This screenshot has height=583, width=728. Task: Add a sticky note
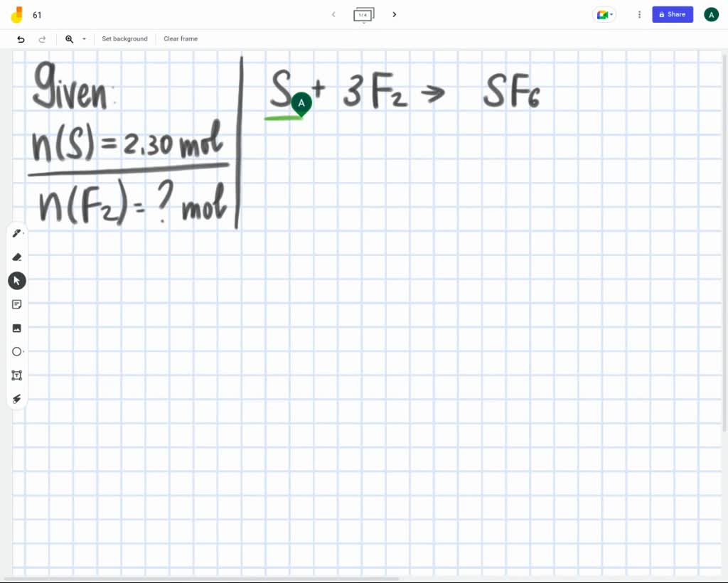coord(17,304)
